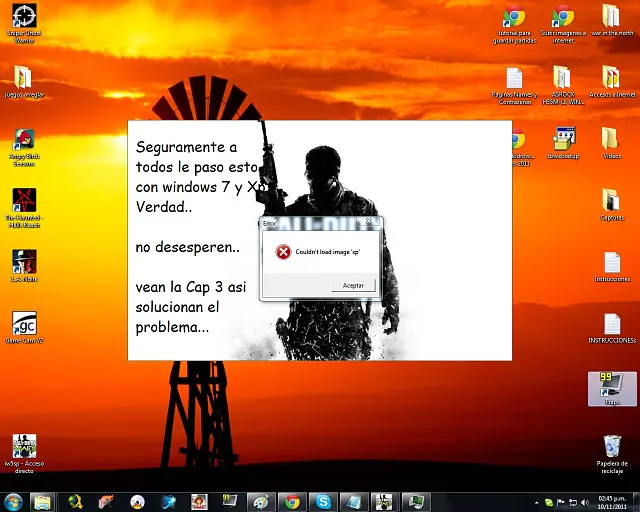Open the clock showing 02:45 p.m.
The height and width of the screenshot is (512, 640).
click(612, 503)
